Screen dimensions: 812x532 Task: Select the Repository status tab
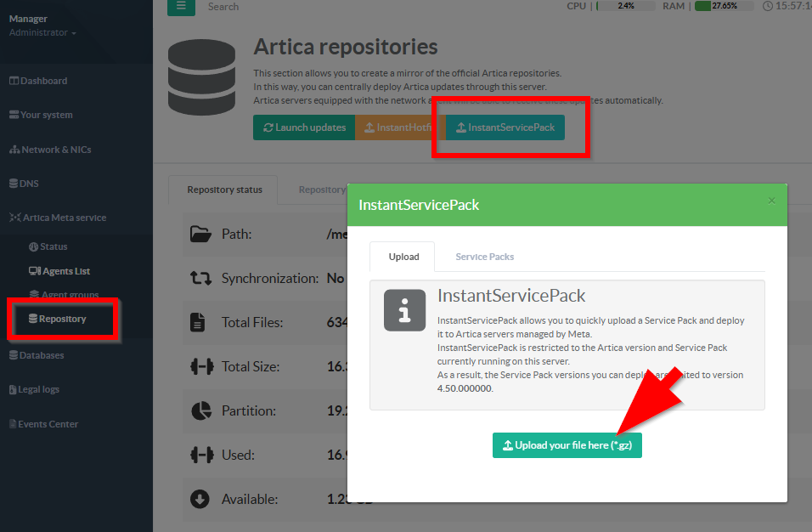coord(224,190)
